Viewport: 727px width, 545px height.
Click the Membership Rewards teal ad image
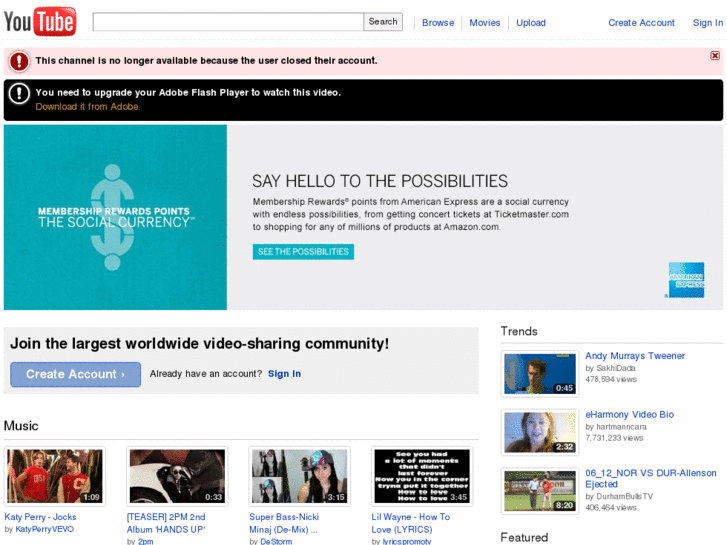click(115, 217)
